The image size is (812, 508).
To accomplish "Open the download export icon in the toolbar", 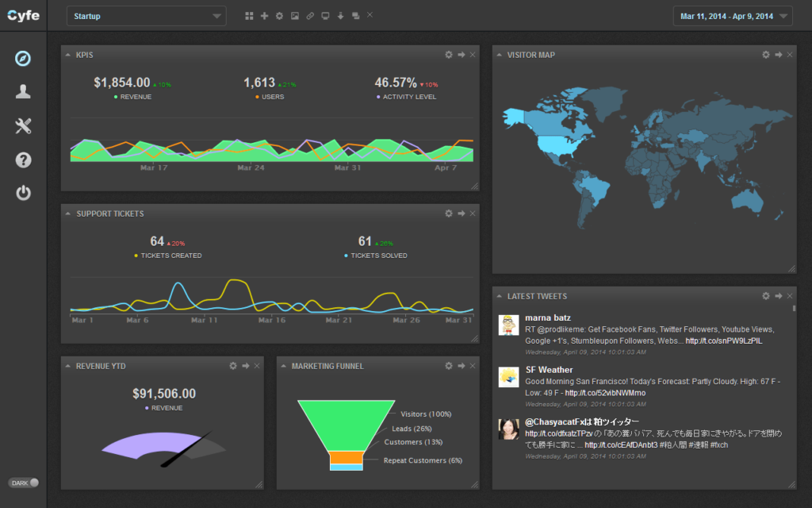I will click(340, 16).
